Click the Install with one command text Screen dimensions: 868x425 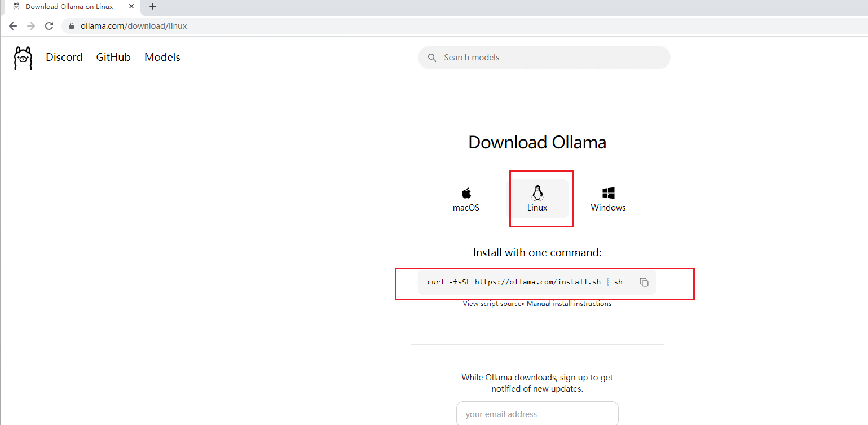[x=537, y=252]
